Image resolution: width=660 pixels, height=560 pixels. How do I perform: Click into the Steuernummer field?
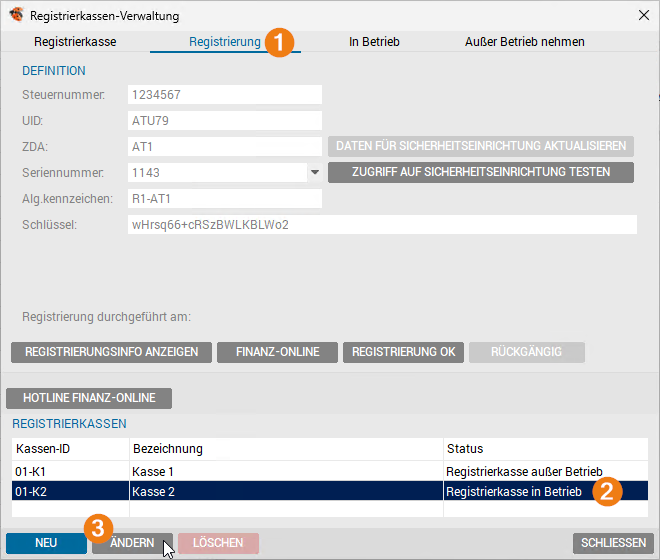(225, 95)
